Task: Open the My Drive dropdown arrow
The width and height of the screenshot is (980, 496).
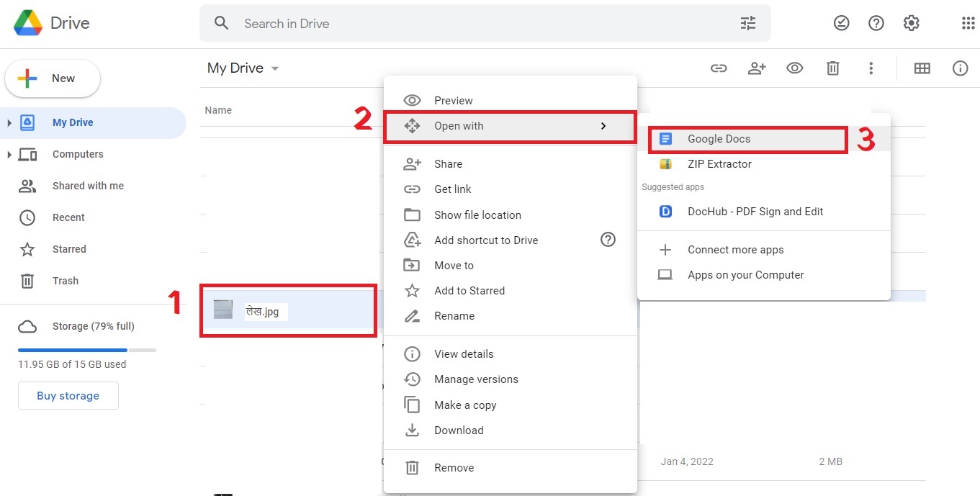Action: (275, 69)
